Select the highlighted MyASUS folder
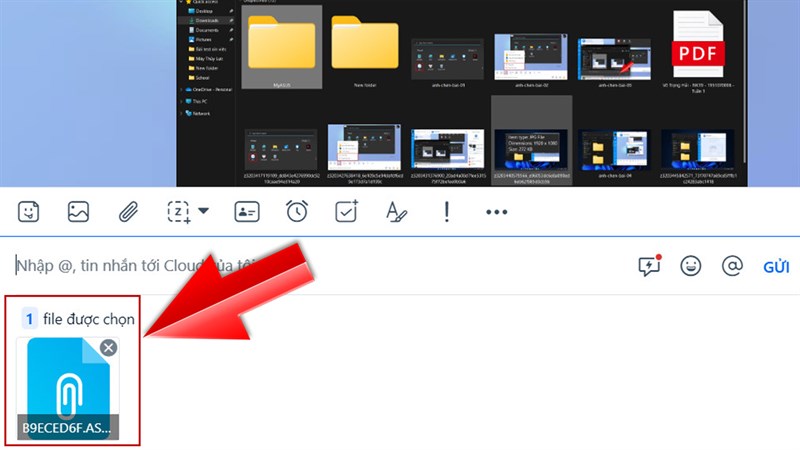 282,47
